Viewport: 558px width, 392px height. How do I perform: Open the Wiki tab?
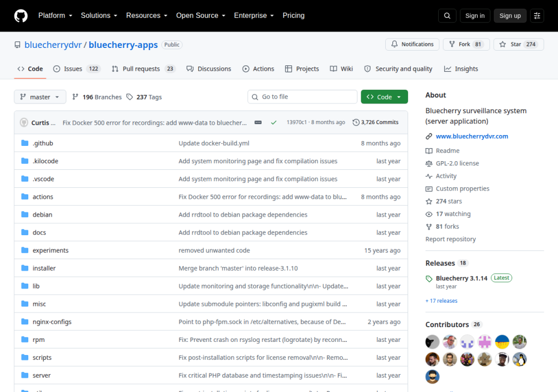[x=341, y=69]
